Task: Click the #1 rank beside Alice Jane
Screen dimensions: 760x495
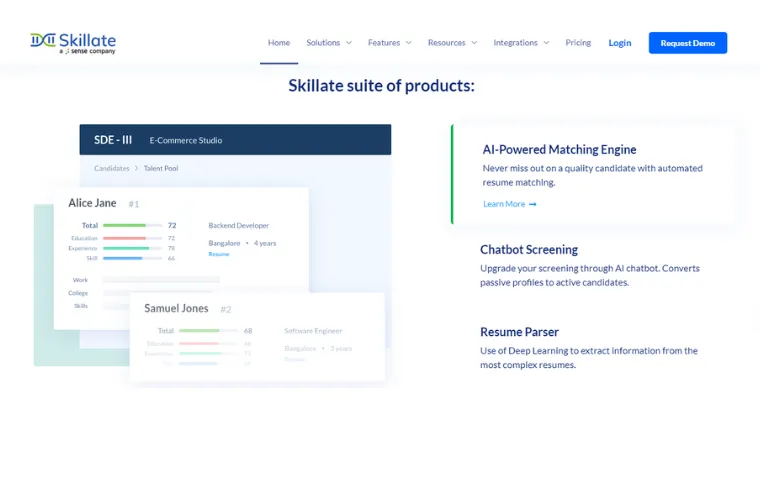Action: (x=134, y=205)
